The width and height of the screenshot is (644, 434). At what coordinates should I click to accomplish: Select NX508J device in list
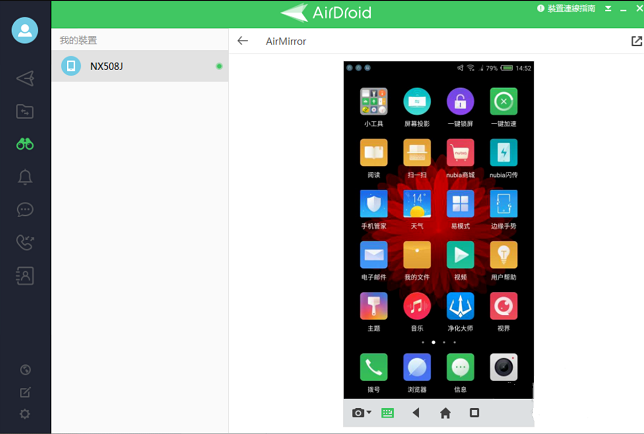coord(140,67)
